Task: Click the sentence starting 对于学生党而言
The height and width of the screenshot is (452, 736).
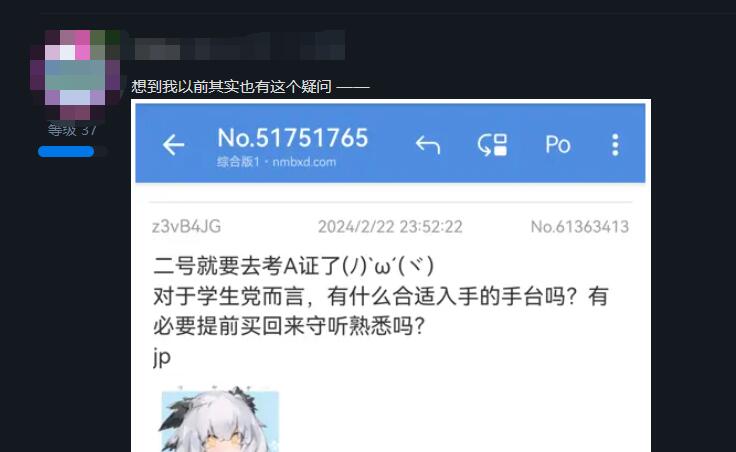Action: (x=381, y=297)
